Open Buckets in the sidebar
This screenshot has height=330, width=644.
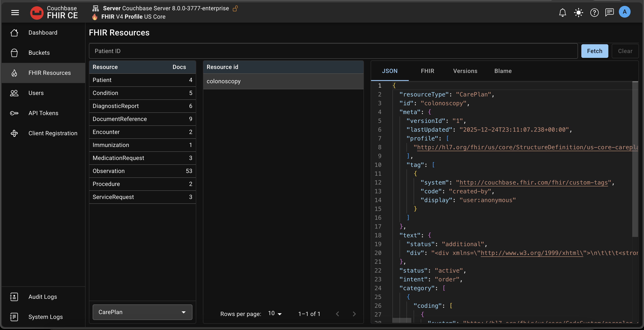click(39, 53)
